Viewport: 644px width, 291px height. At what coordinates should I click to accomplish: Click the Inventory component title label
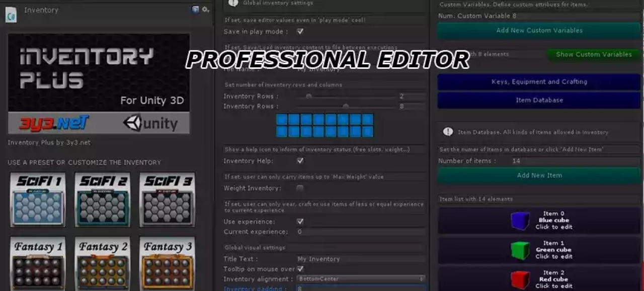pos(41,10)
